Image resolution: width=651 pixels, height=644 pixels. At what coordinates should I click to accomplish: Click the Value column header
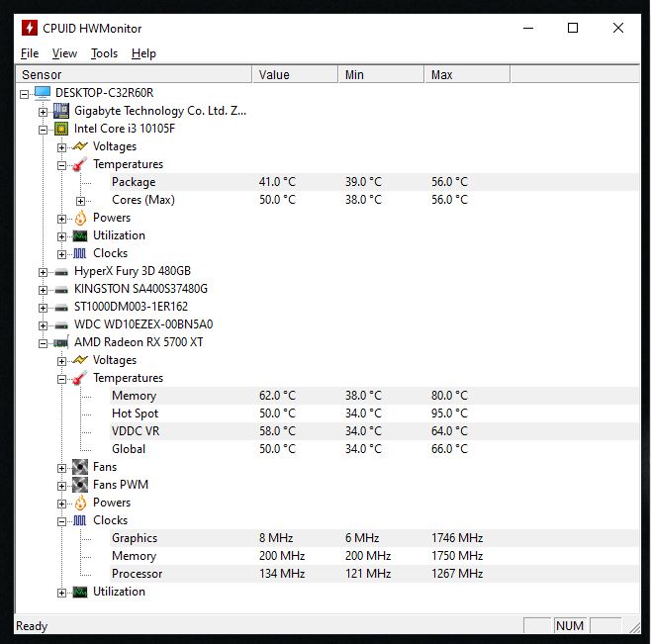coord(295,75)
